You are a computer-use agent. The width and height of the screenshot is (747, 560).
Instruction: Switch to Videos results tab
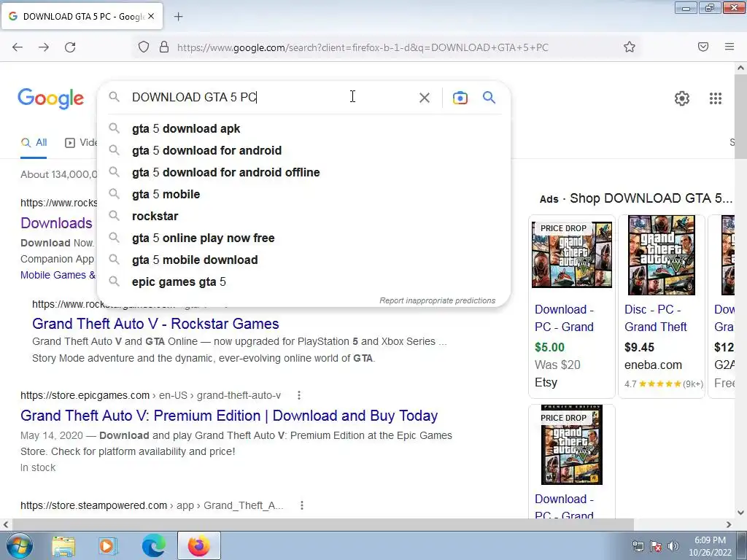[81, 142]
